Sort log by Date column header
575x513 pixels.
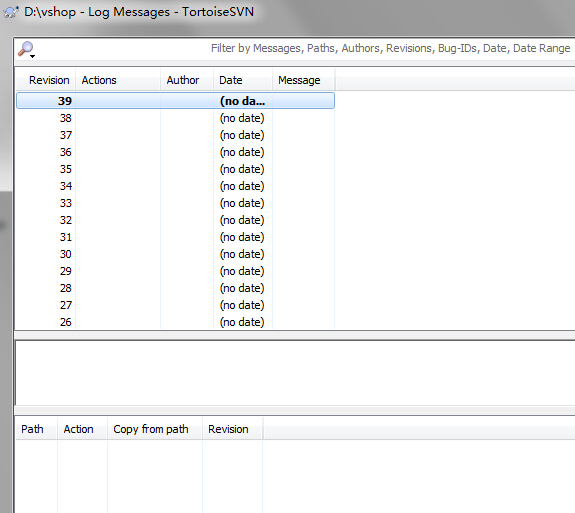click(243, 80)
